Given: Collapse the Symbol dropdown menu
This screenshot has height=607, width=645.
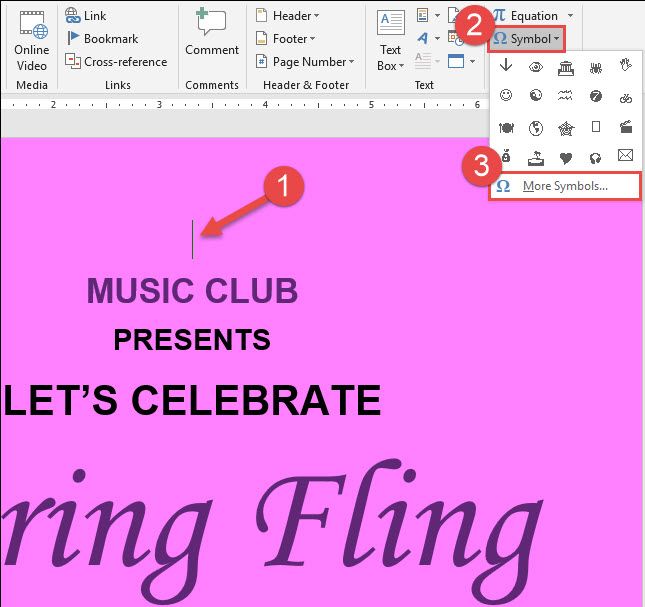Looking at the screenshot, I should tap(526, 39).
